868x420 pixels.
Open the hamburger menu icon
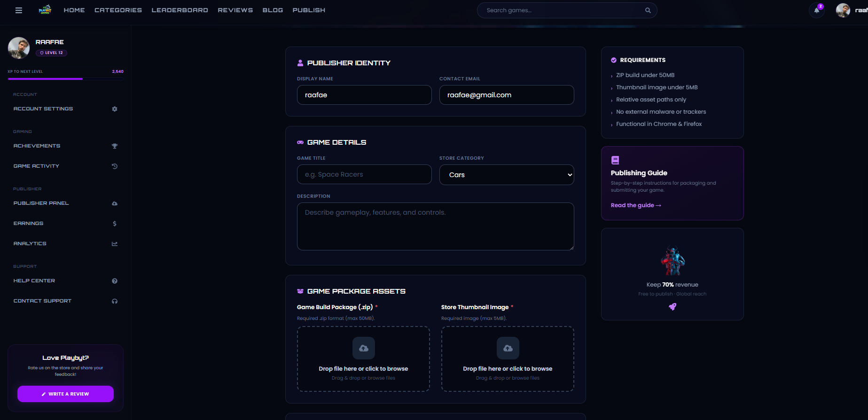(x=19, y=10)
